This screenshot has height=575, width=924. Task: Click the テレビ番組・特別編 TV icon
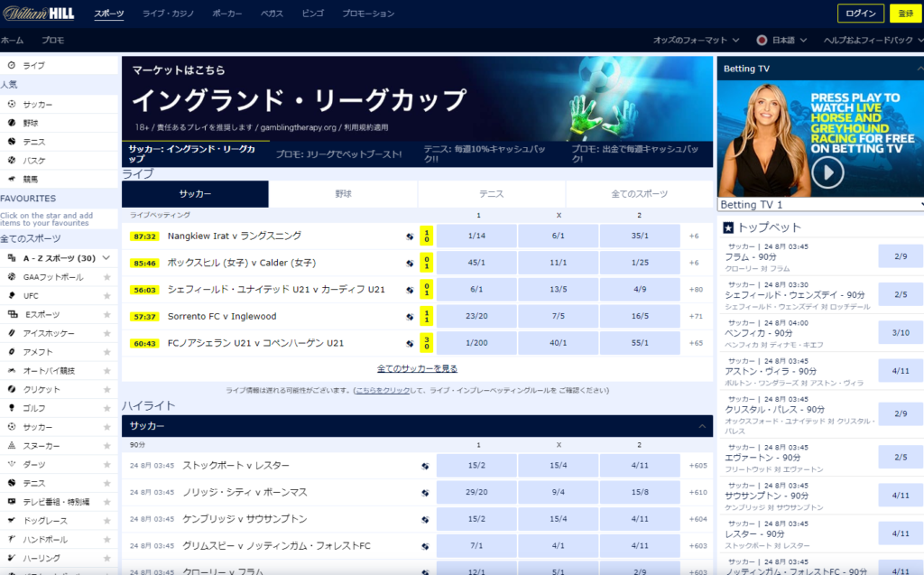pos(11,501)
